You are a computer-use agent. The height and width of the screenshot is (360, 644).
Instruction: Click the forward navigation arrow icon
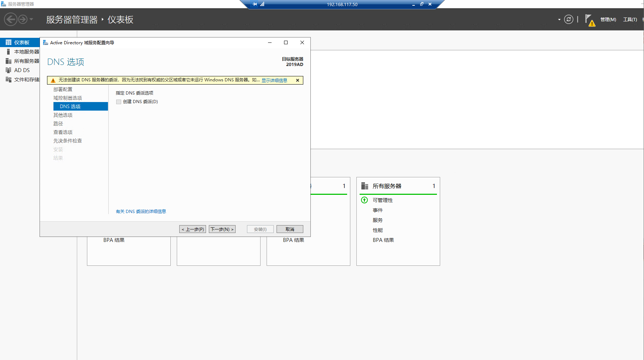click(23, 19)
